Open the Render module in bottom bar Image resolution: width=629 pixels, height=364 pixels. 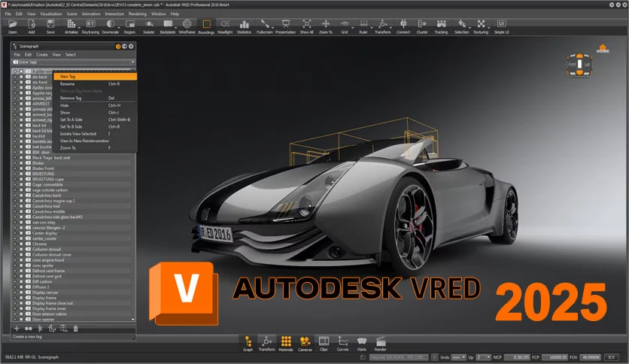[x=380, y=341]
